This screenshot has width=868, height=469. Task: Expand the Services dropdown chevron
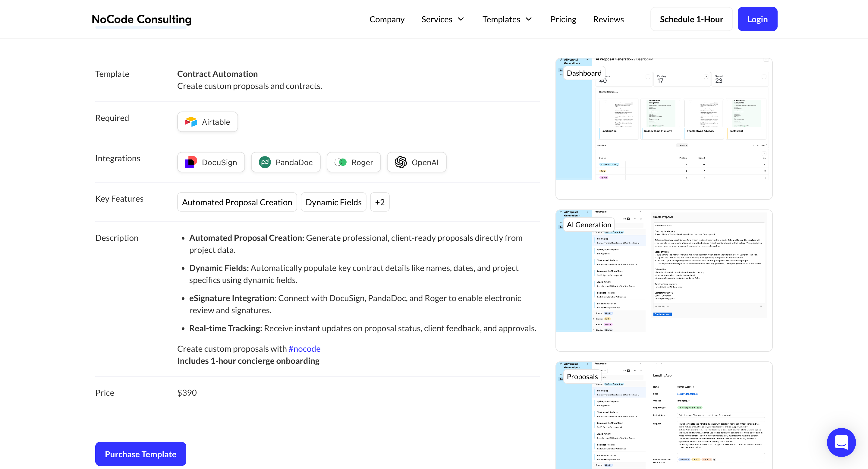461,19
